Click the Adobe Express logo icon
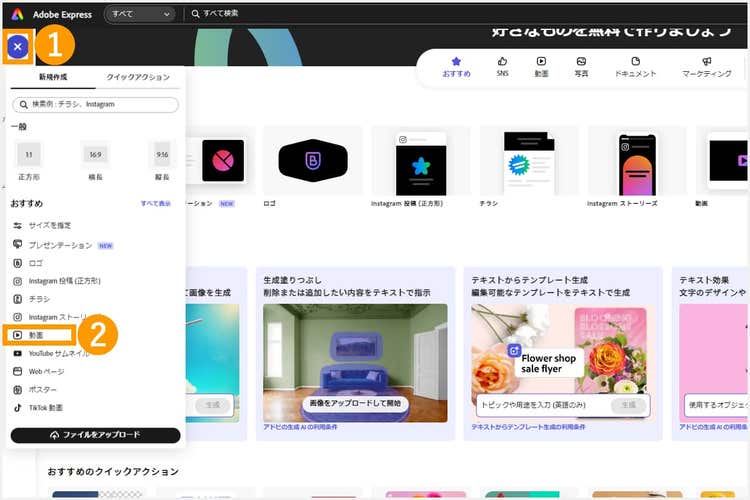This screenshot has width=750, height=500. point(17,14)
